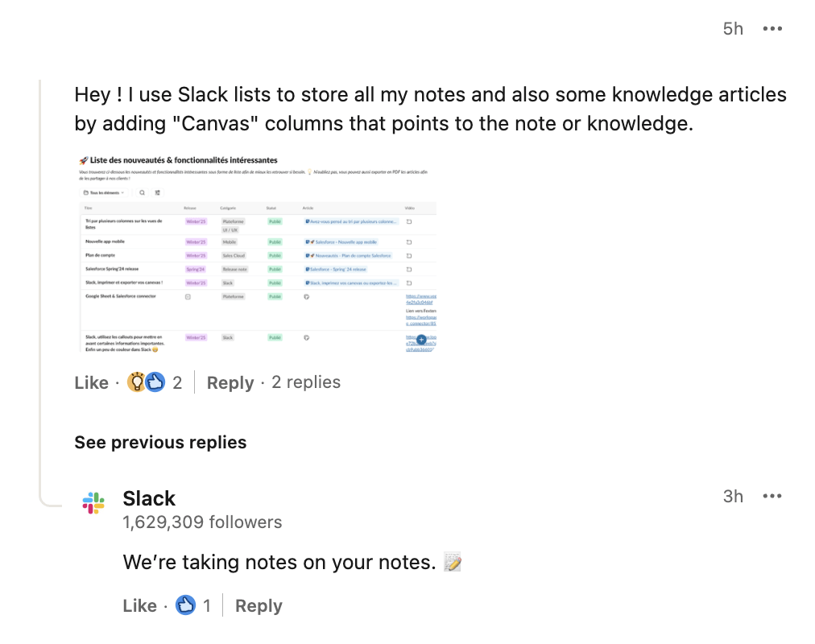Click the Slack logo avatar
815x644 pixels.
click(93, 505)
